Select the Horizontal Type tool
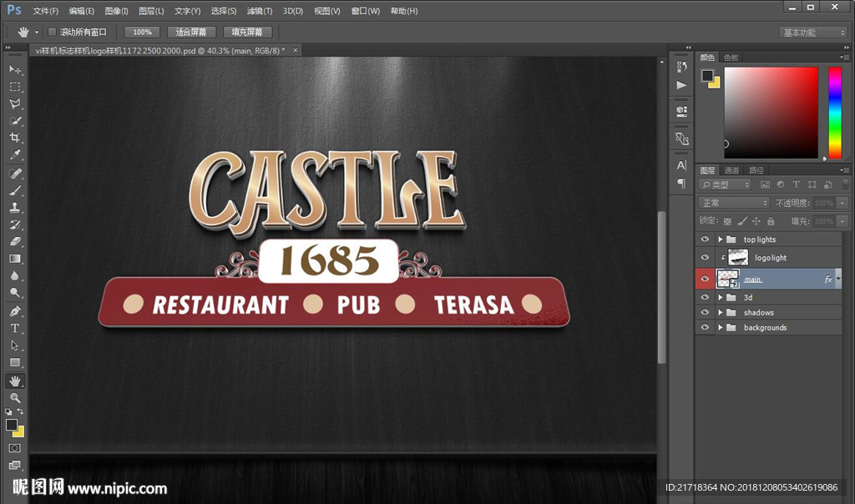 click(x=15, y=328)
